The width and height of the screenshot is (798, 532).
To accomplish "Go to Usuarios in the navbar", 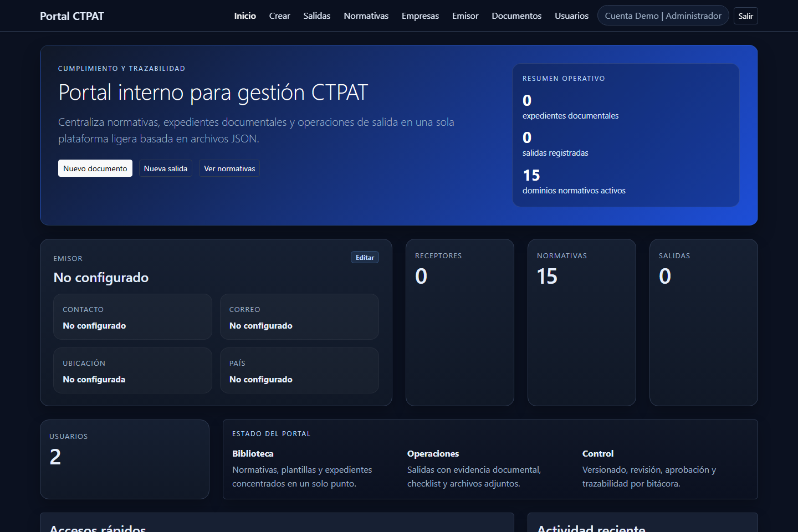I will click(571, 16).
